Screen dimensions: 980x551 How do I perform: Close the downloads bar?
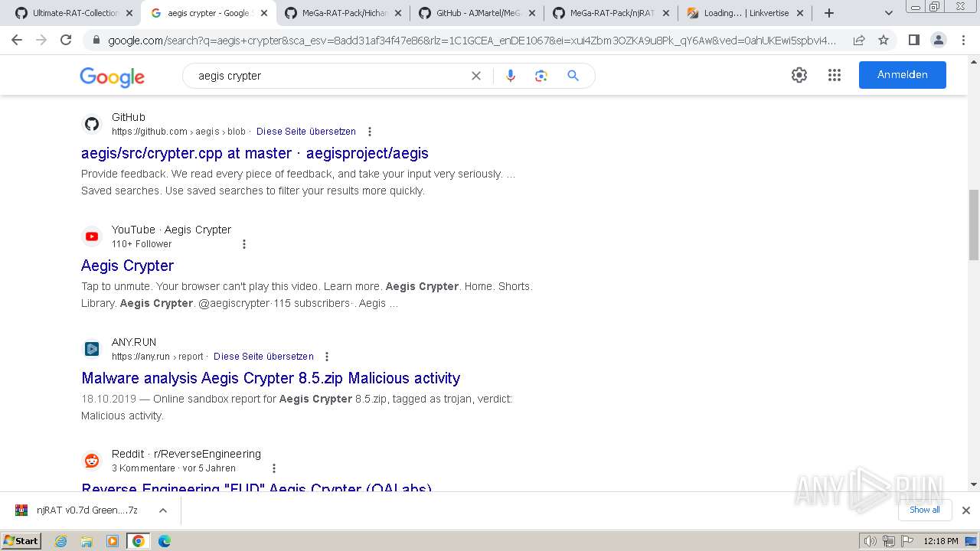tap(966, 510)
